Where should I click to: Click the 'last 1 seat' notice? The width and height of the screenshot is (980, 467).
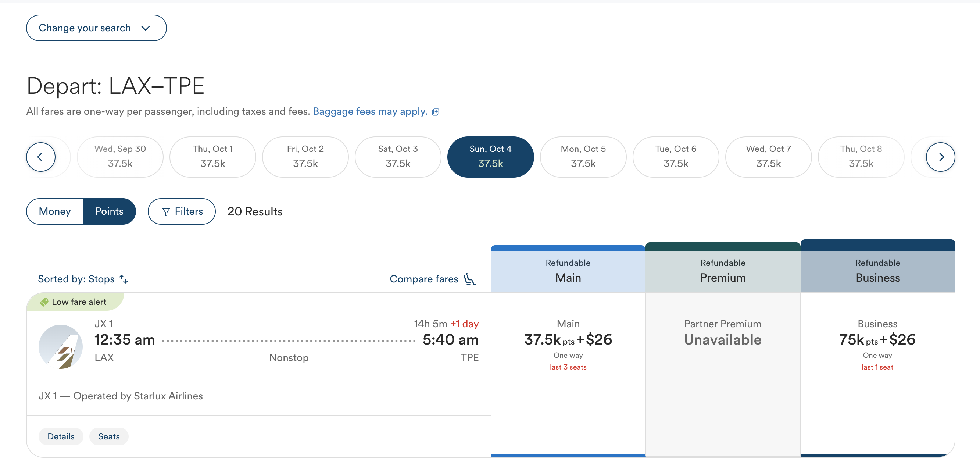pyautogui.click(x=877, y=367)
